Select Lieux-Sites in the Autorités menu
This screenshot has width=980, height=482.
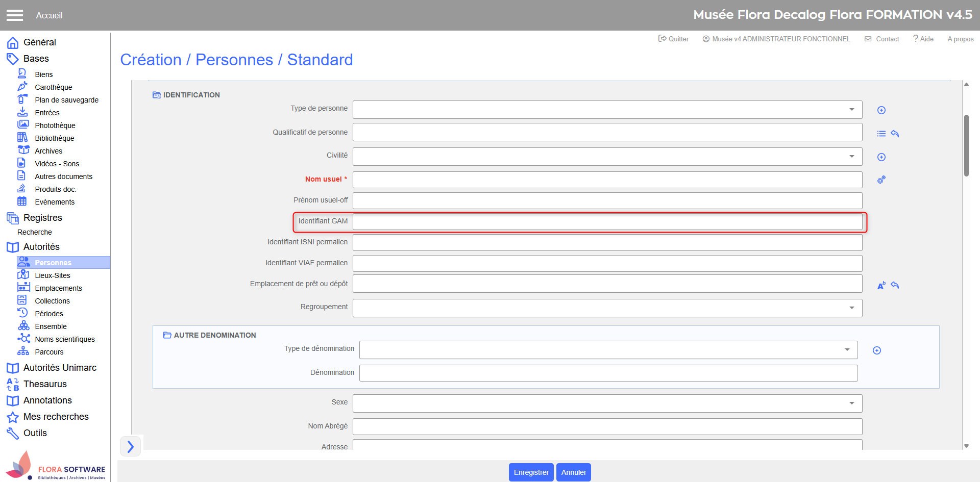(x=53, y=275)
